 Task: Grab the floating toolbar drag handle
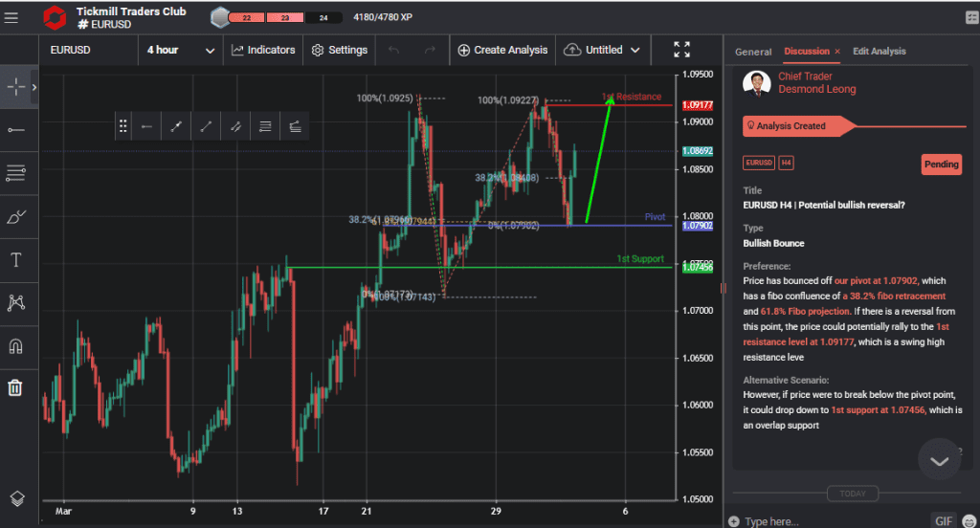tap(123, 126)
